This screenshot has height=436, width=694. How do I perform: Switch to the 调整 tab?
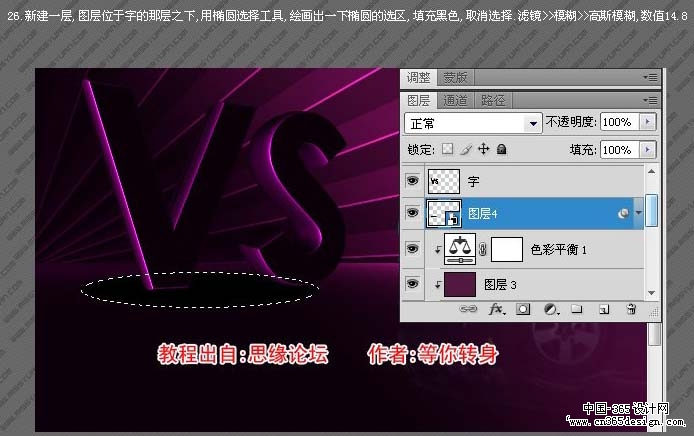[x=418, y=77]
